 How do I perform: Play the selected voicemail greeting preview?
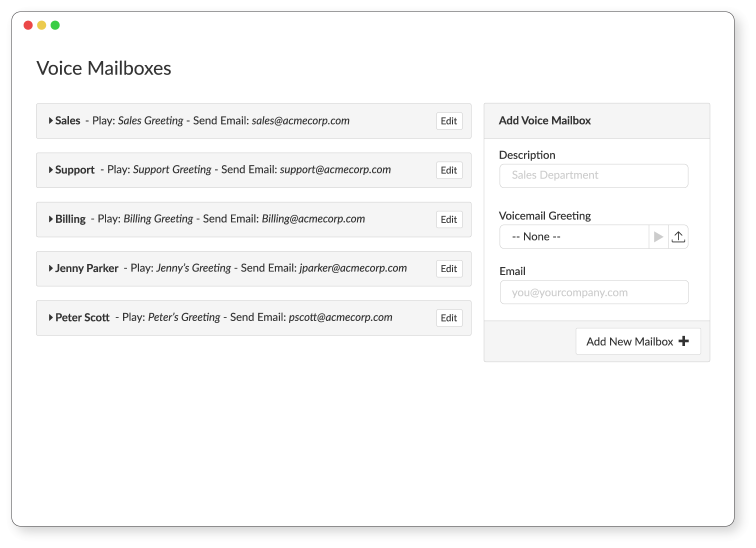tap(658, 237)
